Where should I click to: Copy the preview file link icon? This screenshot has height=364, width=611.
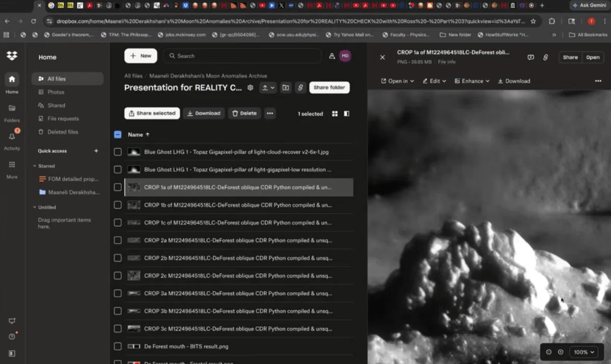tap(545, 58)
